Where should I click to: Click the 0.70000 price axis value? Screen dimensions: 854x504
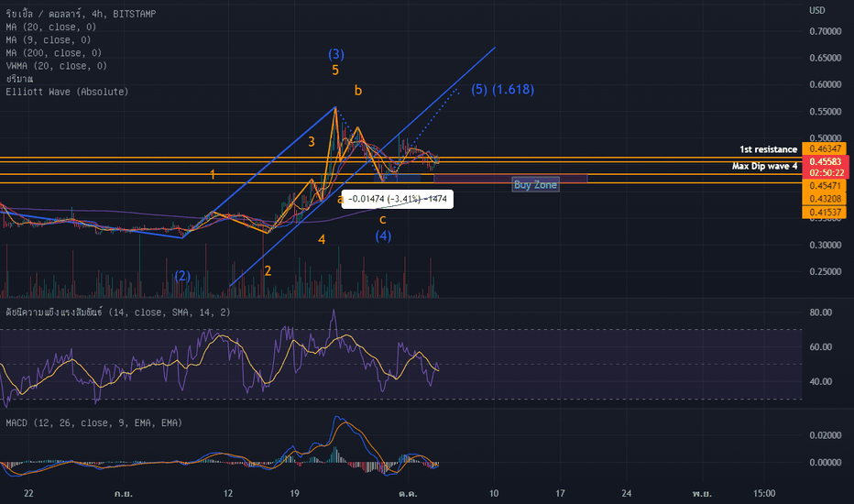pyautogui.click(x=825, y=31)
